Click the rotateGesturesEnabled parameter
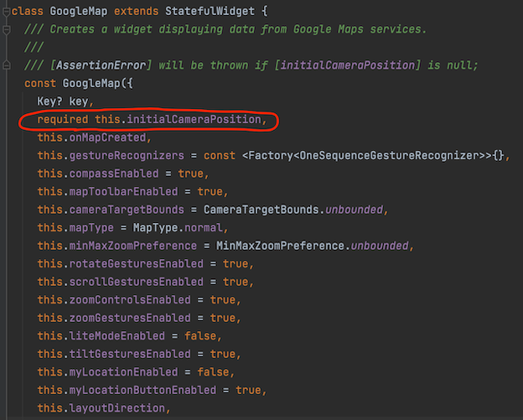This screenshot has height=420, width=523. [x=146, y=264]
